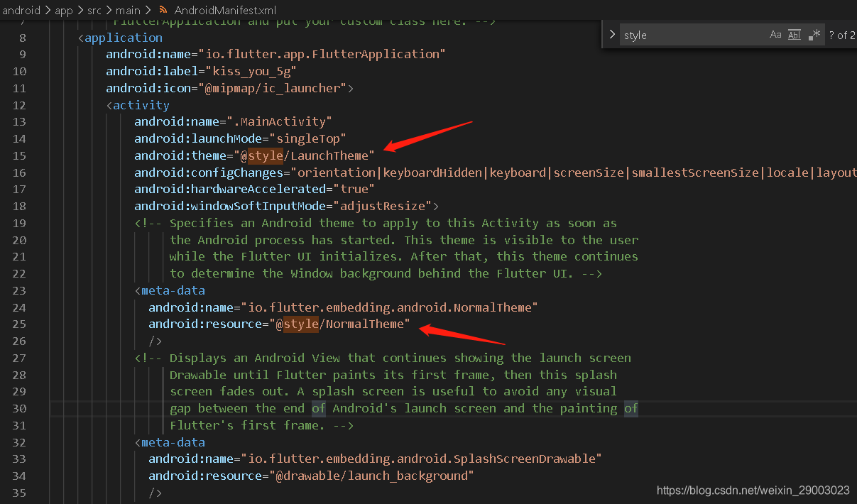This screenshot has width=857, height=504.
Task: Place cursor on the '<activity' tag
Action: tap(138, 105)
